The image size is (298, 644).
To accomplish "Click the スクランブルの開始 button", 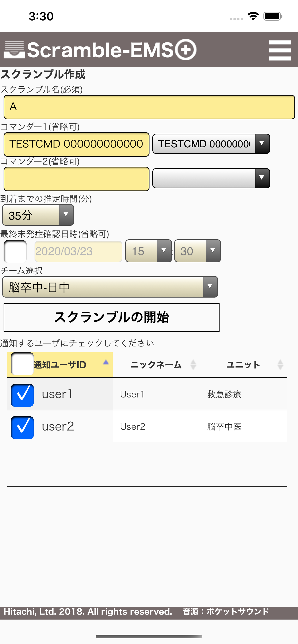I will 111,317.
